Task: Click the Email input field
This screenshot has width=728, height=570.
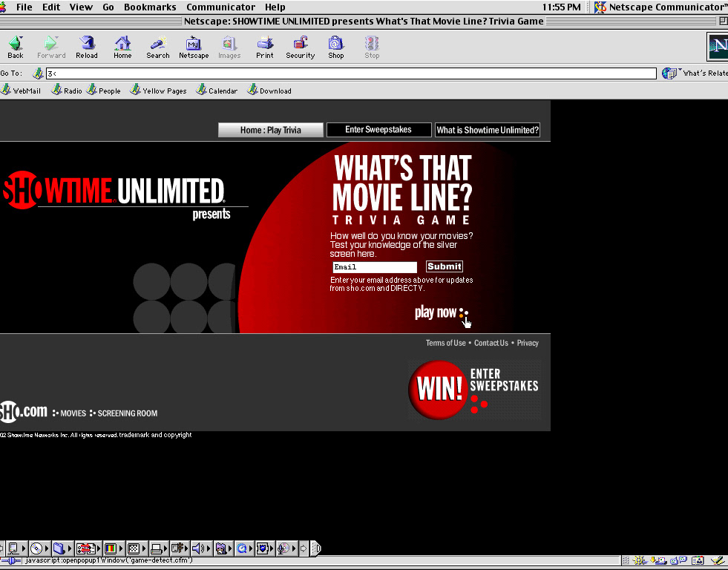Action: pos(375,267)
